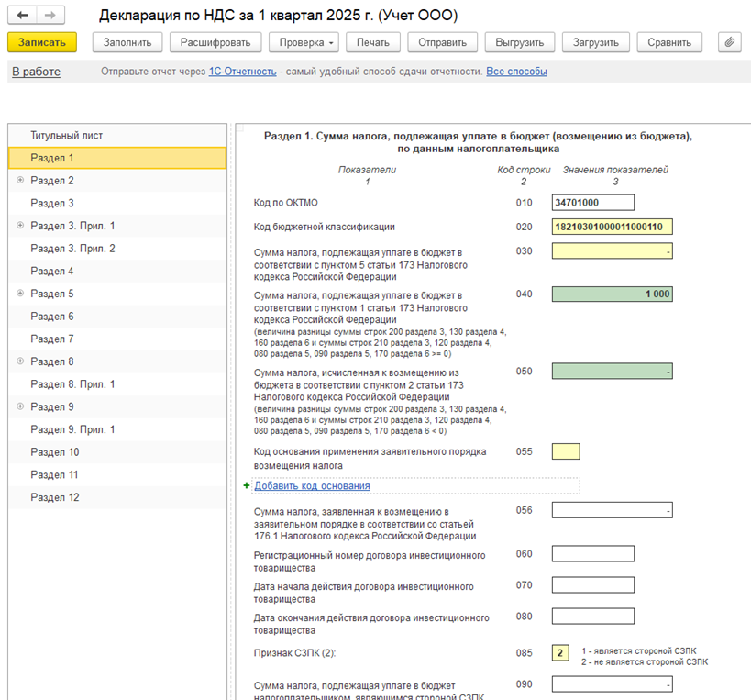Click the green plus add icon
The image size is (751, 700).
[x=247, y=485]
